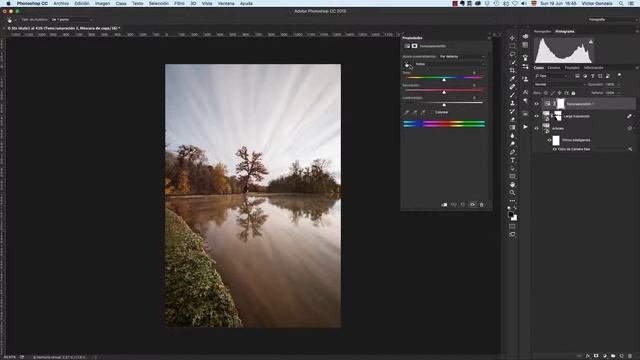
Task: Toggle layer filtering switch in Capas panel
Action: coord(619,76)
